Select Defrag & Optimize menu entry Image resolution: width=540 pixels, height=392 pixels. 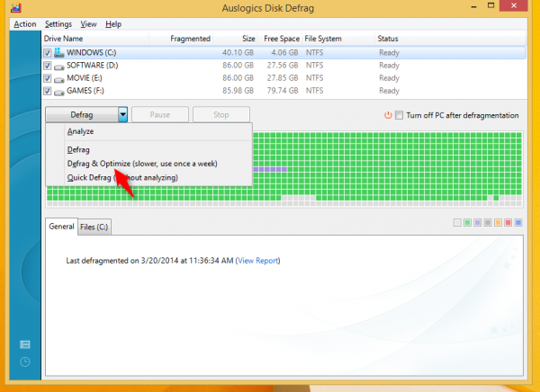pyautogui.click(x=142, y=164)
